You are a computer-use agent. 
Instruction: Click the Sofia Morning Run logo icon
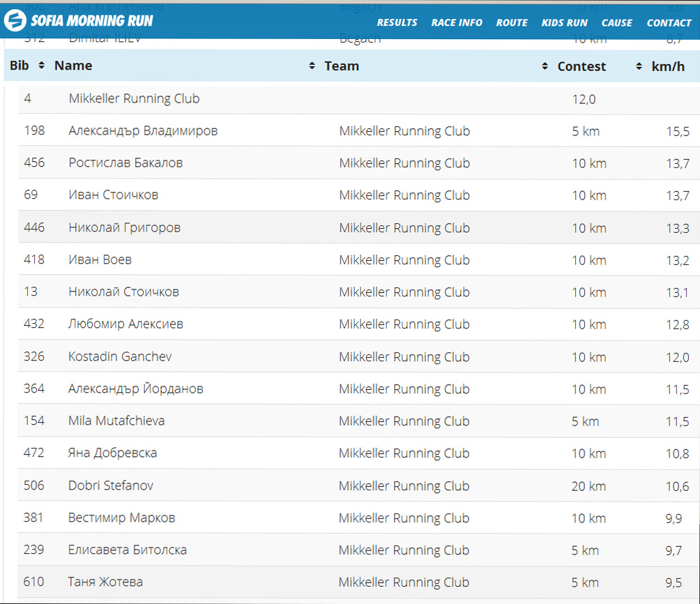click(x=15, y=21)
